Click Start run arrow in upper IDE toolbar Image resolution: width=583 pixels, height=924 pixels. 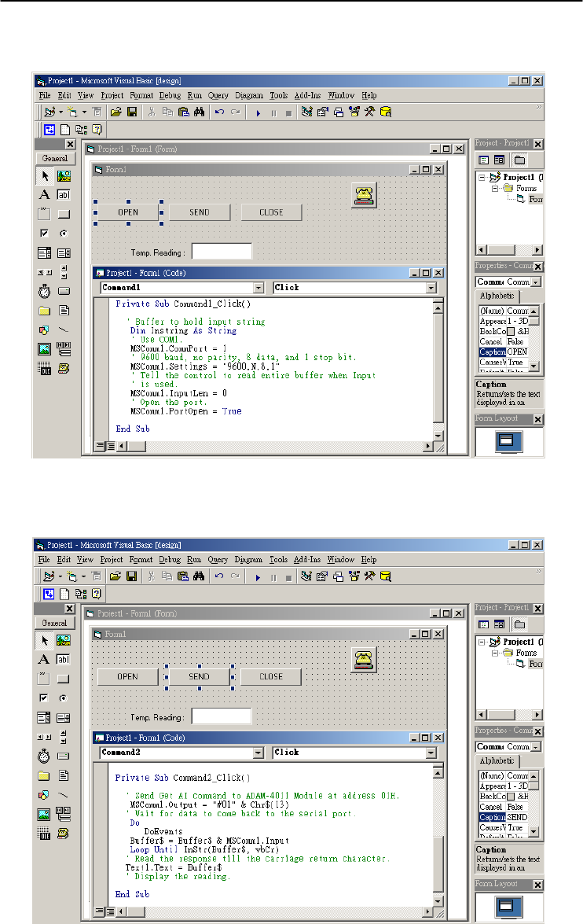(258, 112)
